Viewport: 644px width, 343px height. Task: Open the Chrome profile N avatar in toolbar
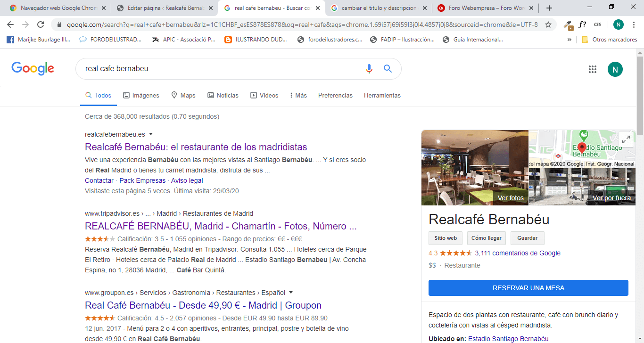[x=619, y=24]
